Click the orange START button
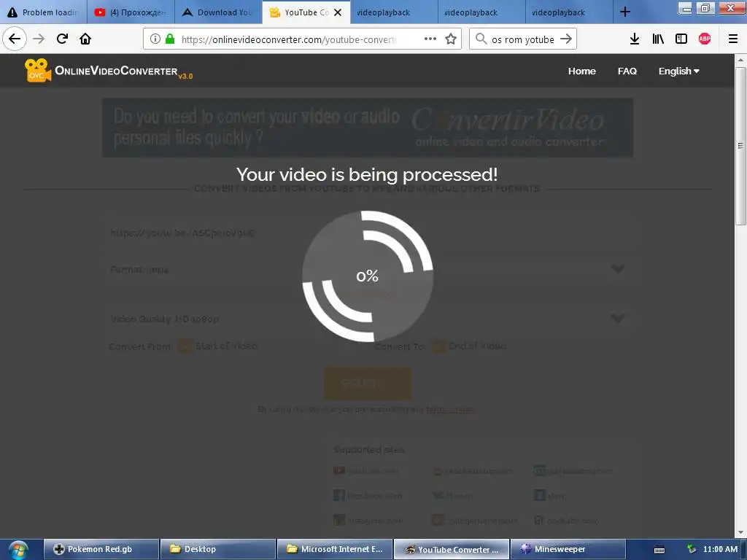Screen dimensions: 747x560 pos(368,384)
